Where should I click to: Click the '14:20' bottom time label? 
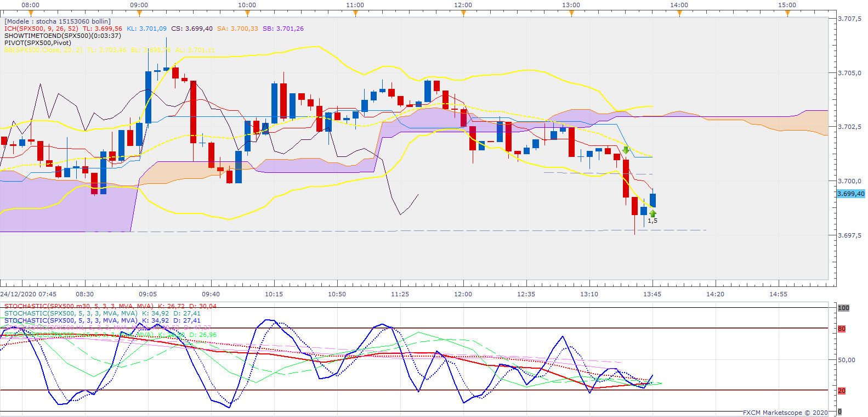pyautogui.click(x=716, y=294)
